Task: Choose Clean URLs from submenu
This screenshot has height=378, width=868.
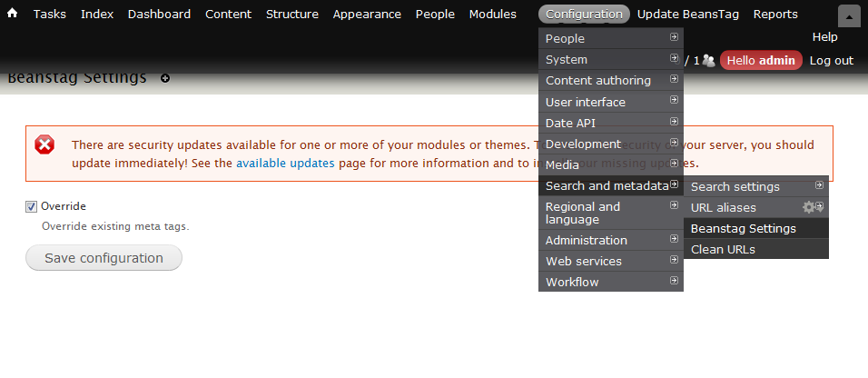Action: 723,249
